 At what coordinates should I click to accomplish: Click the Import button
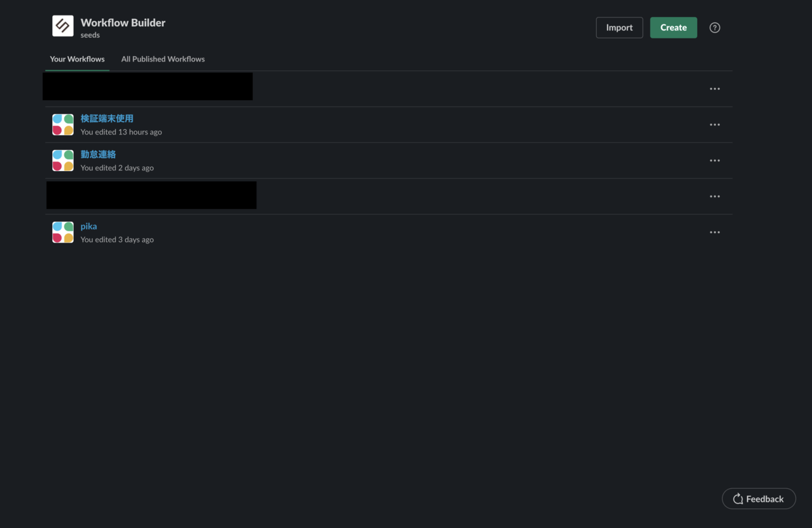tap(619, 28)
